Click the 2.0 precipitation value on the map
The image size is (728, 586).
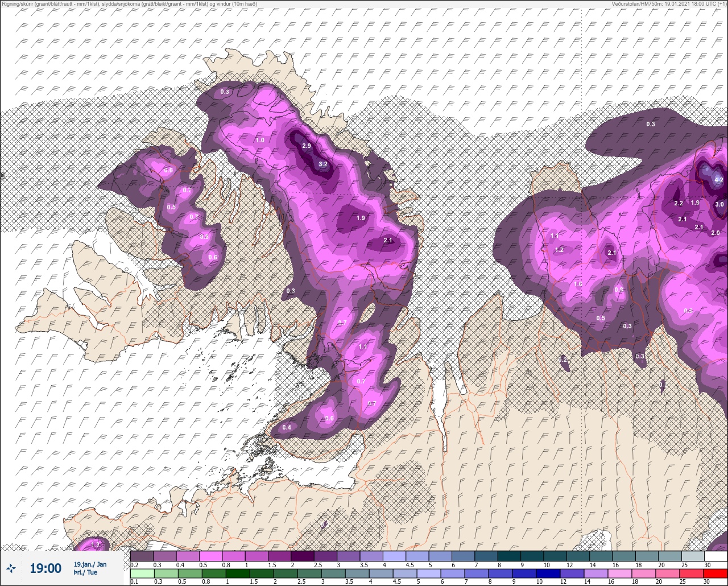pos(715,233)
